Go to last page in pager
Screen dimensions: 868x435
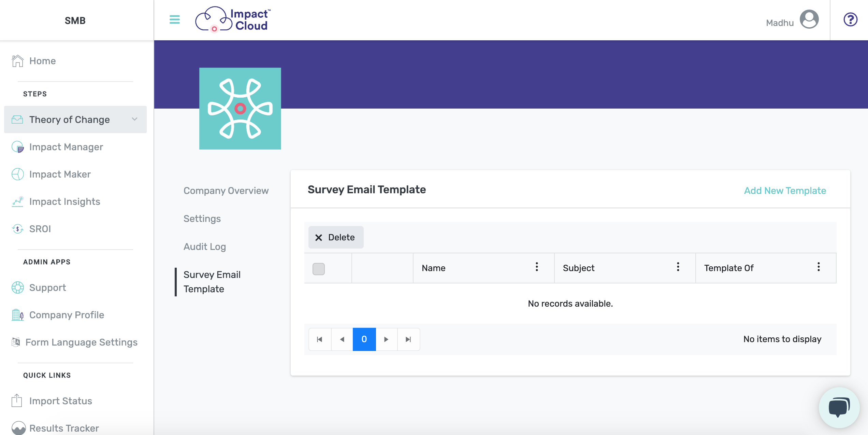click(x=408, y=339)
